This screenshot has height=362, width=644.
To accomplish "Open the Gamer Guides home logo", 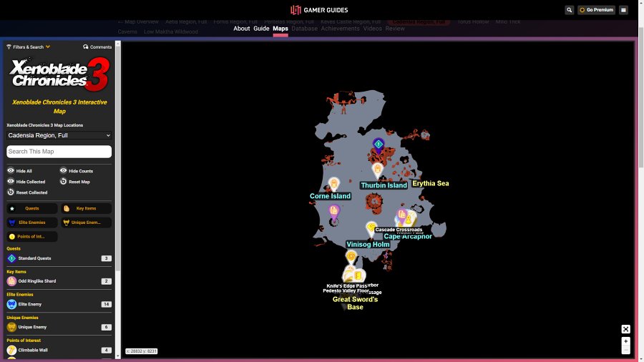I will (319, 10).
